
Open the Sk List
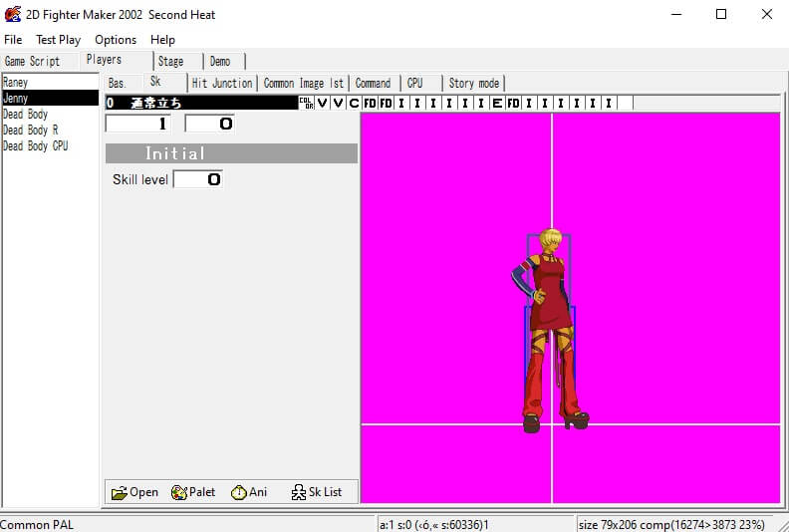point(317,492)
